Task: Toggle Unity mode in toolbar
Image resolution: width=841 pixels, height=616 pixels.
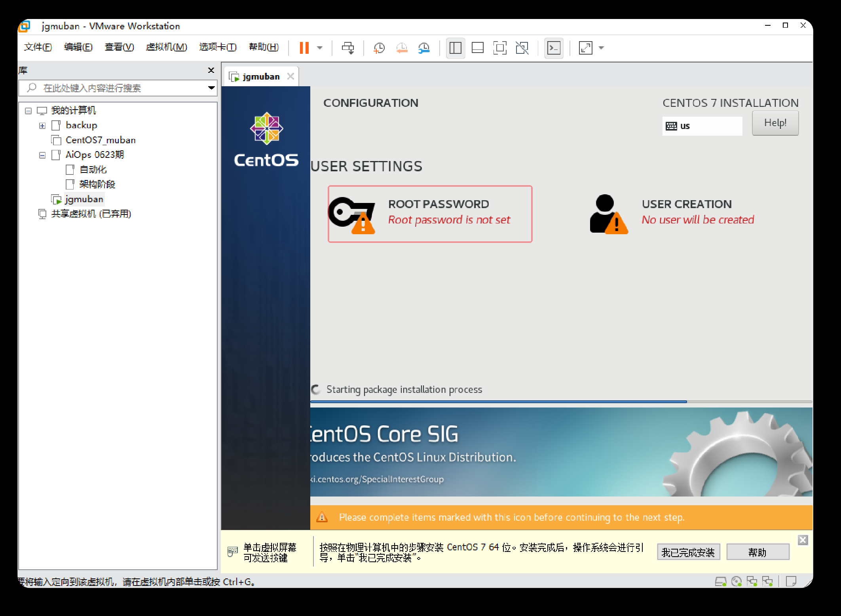Action: click(x=522, y=48)
